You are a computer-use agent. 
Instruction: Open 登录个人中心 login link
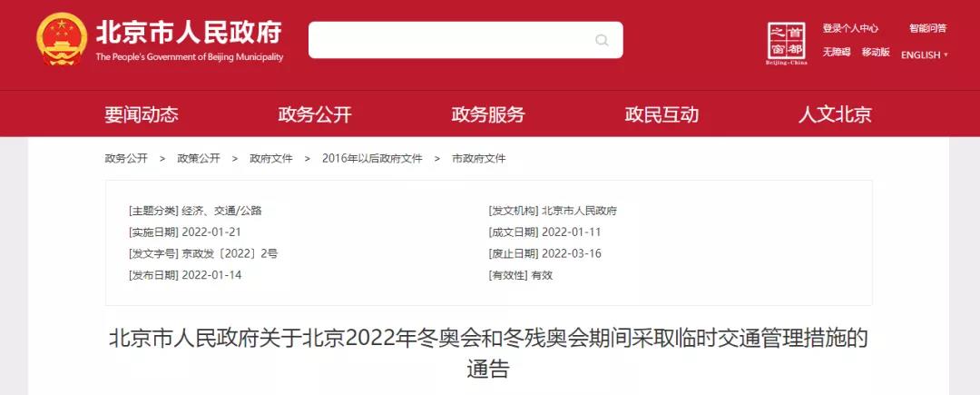pyautogui.click(x=850, y=28)
